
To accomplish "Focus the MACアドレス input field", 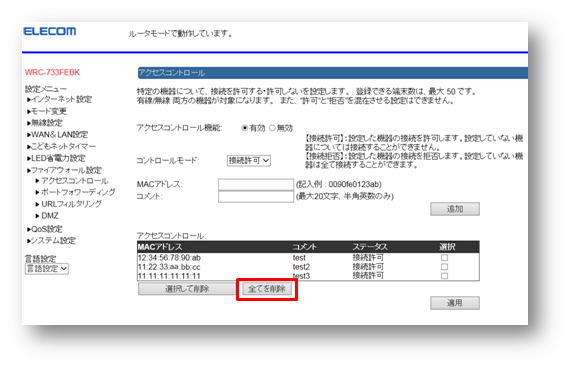I will click(x=256, y=184).
